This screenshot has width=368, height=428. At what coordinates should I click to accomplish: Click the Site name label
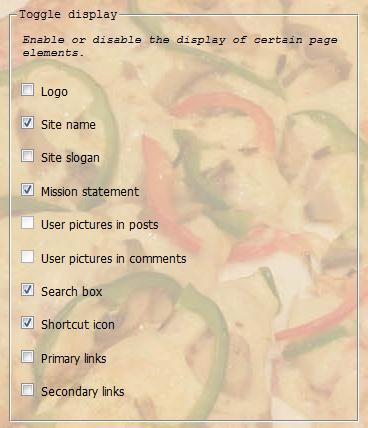pyautogui.click(x=68, y=125)
